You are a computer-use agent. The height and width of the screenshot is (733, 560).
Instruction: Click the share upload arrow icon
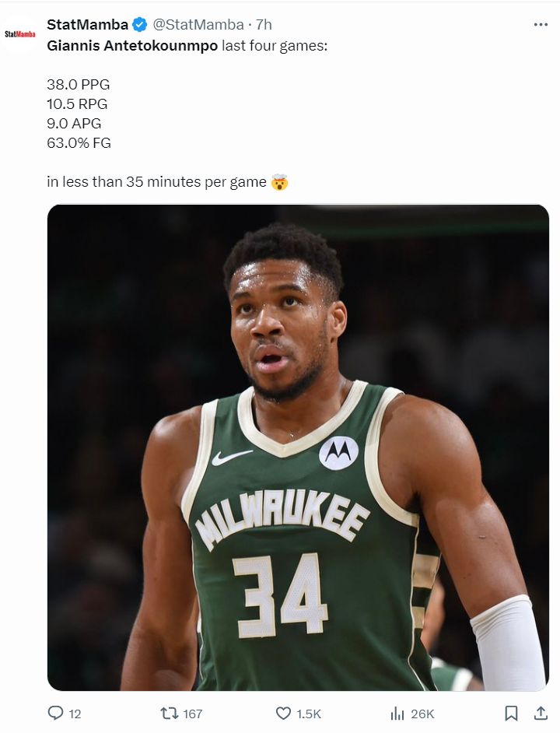[541, 713]
